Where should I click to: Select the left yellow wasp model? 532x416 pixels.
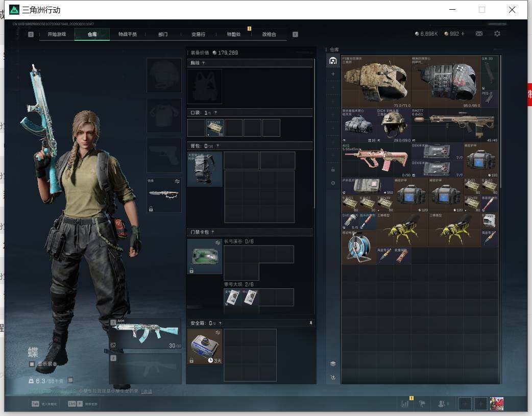pyautogui.click(x=402, y=230)
